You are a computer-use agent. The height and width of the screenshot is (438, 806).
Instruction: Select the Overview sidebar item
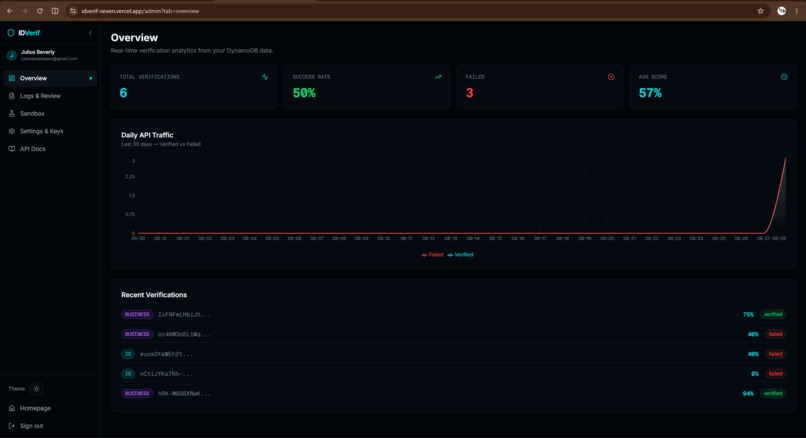click(x=50, y=78)
